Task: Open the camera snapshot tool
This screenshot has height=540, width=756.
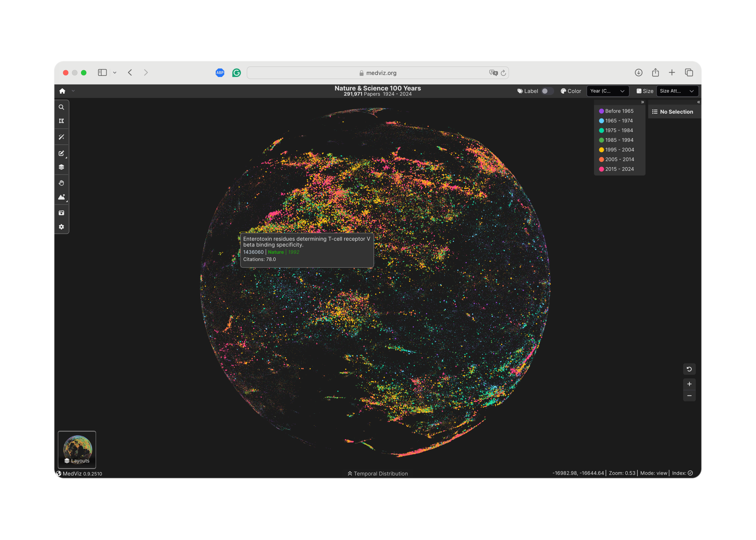Action: [x=62, y=213]
